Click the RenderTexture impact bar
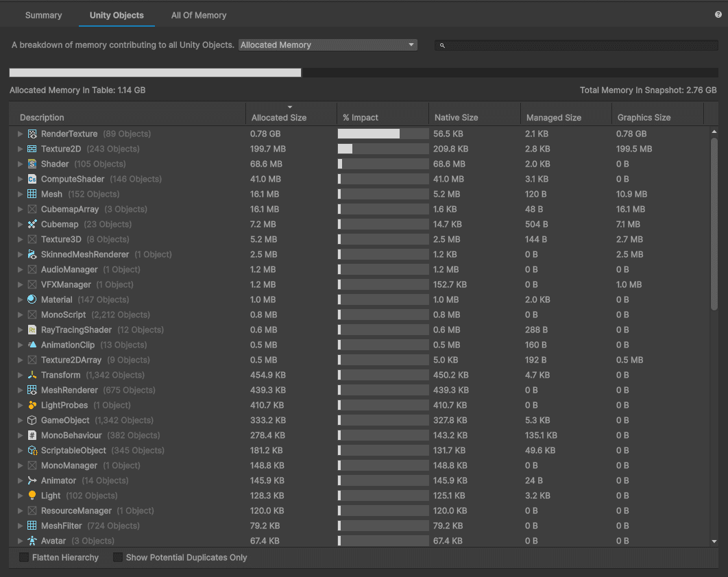 (x=383, y=134)
